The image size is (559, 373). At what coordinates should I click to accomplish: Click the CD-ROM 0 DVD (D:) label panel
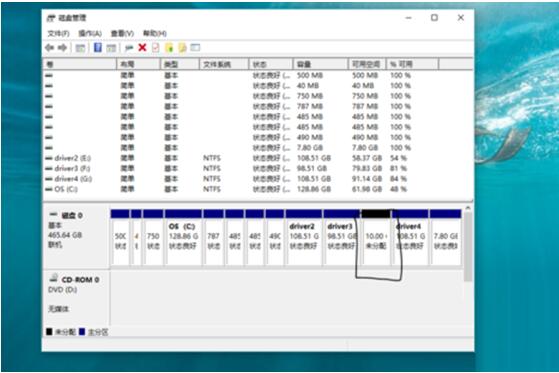76,297
